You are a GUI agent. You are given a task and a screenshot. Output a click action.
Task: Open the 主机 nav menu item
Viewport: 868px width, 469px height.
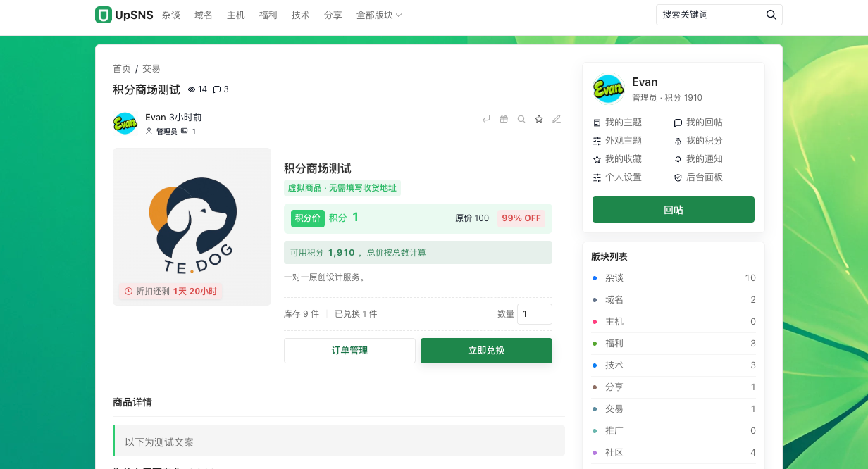(x=236, y=15)
